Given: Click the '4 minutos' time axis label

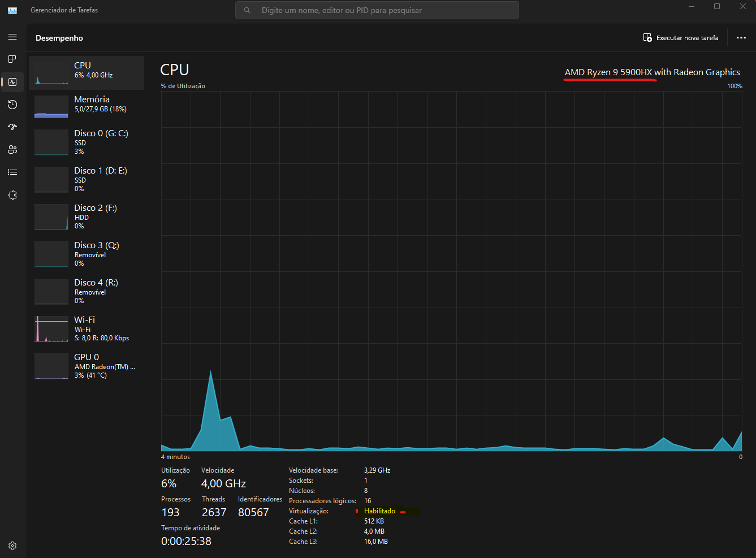Looking at the screenshot, I should pyautogui.click(x=175, y=457).
